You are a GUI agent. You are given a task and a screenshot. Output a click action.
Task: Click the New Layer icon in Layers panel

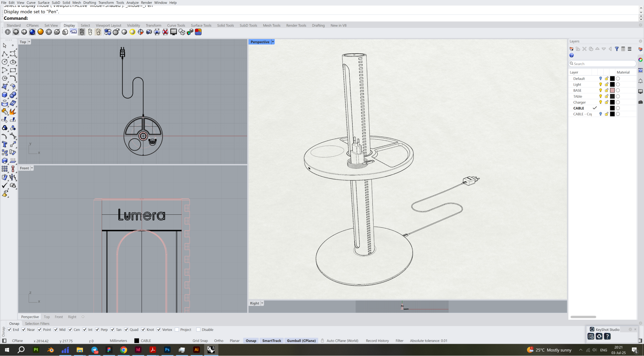(571, 49)
